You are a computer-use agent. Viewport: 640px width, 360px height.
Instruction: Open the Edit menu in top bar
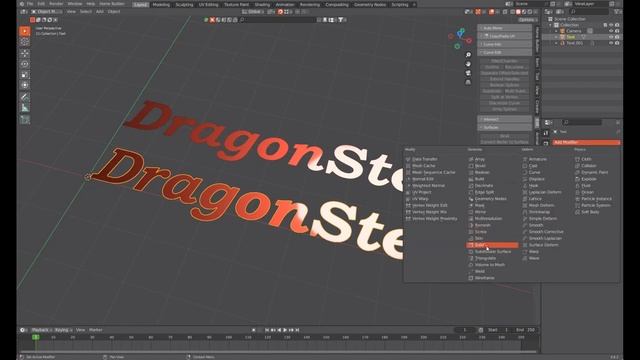(41, 4)
